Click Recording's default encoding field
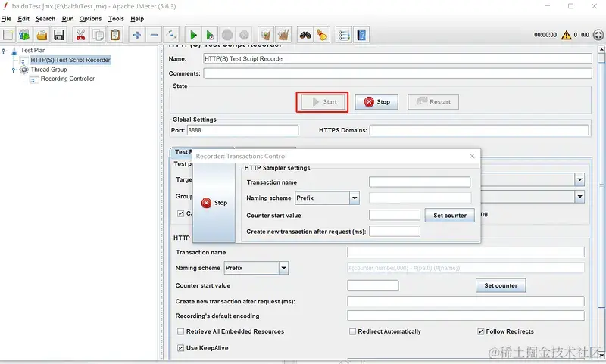The height and width of the screenshot is (364, 606). tap(466, 316)
